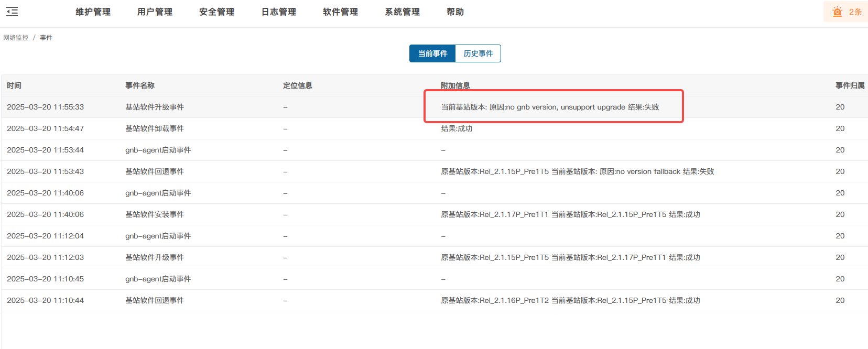This screenshot has height=349, width=868.
Task: Select the 基站软件卸载事件 row
Action: pos(154,128)
